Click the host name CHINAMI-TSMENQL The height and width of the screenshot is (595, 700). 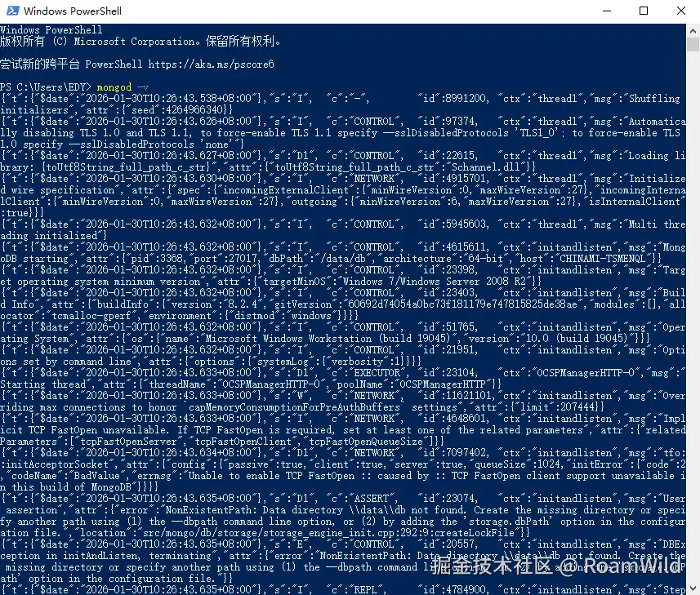(602, 259)
